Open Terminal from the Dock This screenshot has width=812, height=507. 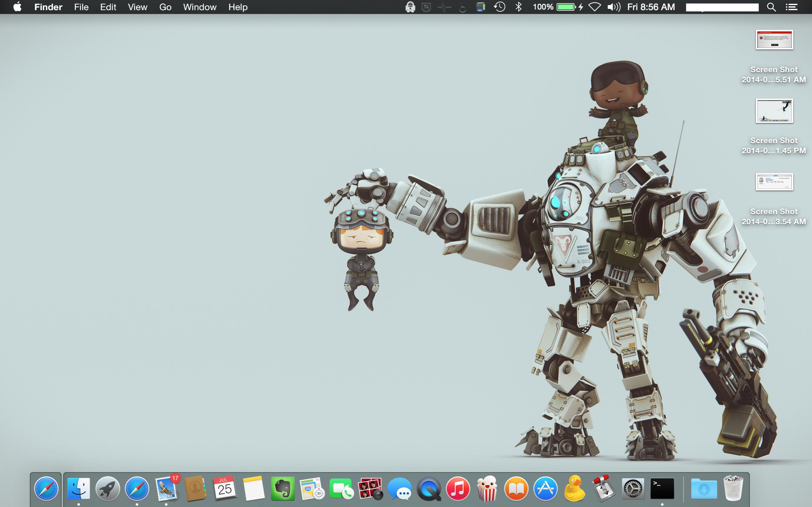pyautogui.click(x=662, y=488)
